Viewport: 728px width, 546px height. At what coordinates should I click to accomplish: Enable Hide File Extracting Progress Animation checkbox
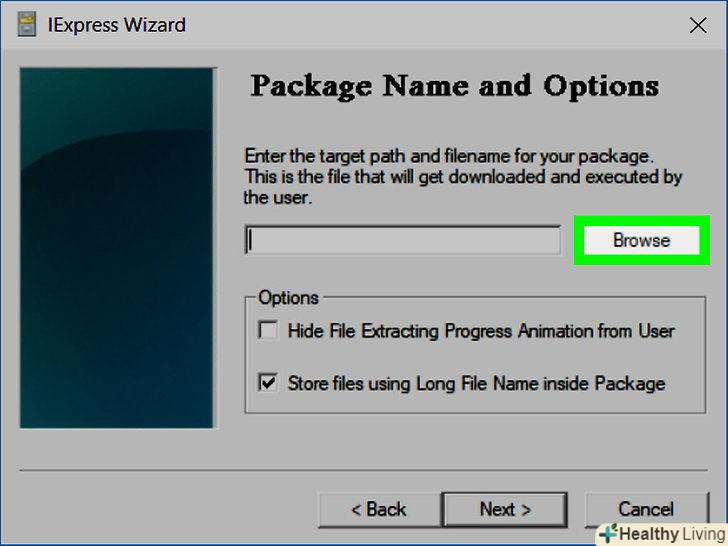point(268,331)
